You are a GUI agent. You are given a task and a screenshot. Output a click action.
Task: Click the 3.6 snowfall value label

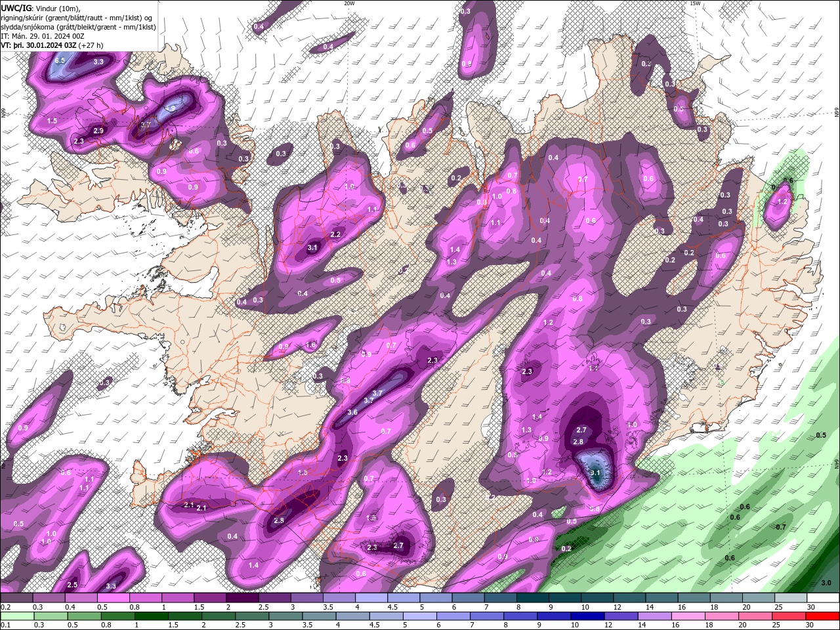[352, 412]
